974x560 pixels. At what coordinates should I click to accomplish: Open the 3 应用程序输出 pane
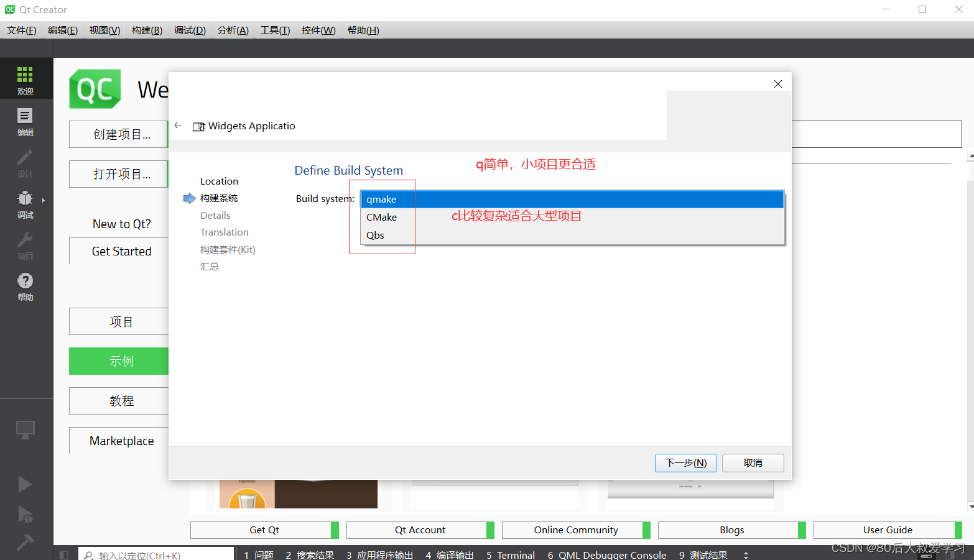pyautogui.click(x=380, y=555)
